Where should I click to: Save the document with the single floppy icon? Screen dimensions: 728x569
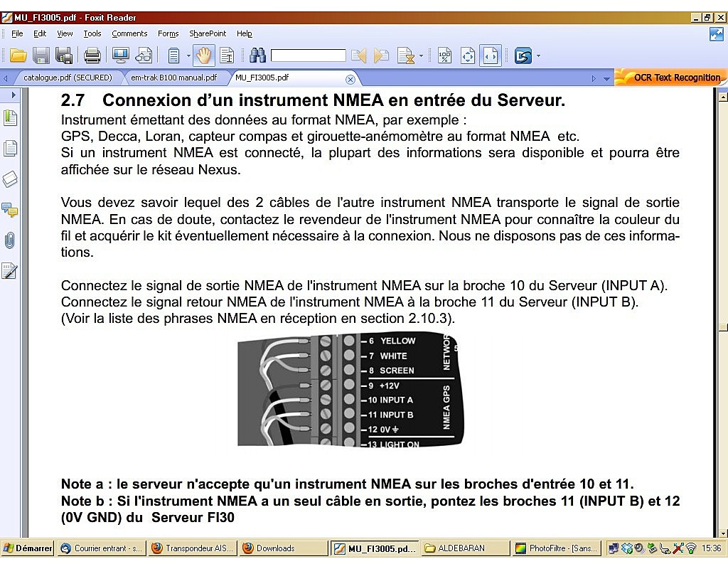(41, 56)
